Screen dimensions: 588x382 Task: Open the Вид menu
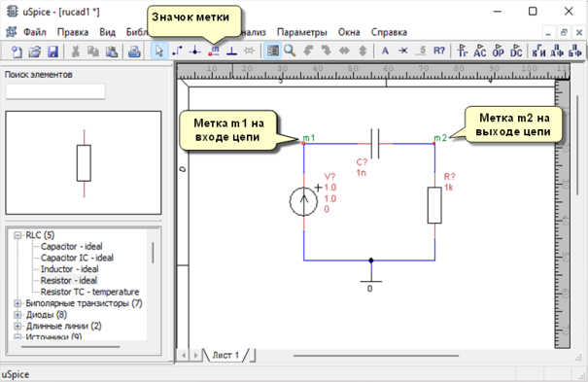(107, 32)
